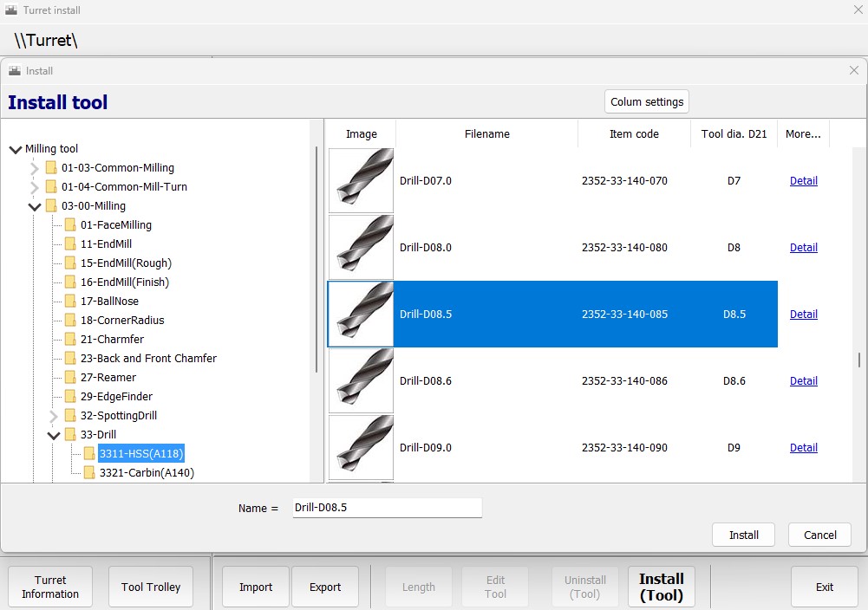Viewport: 868px width, 610px height.
Task: Click the Colum settings button
Action: click(x=646, y=101)
